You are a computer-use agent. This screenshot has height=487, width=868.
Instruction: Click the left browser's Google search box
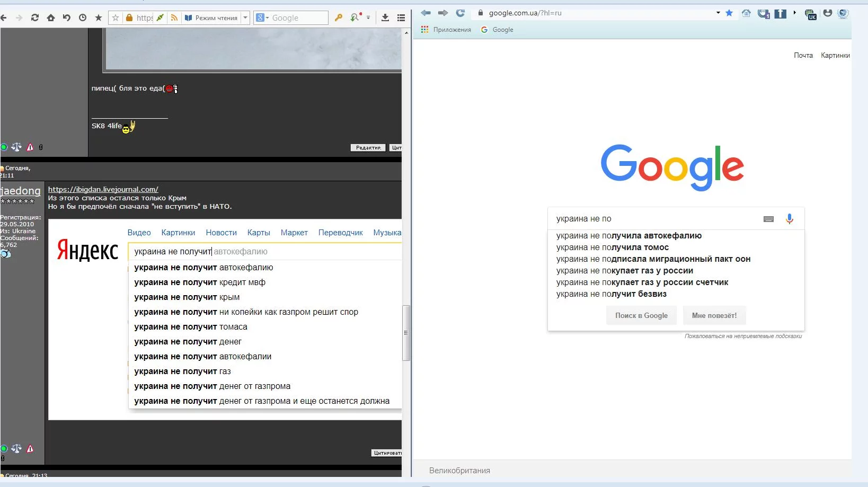291,18
